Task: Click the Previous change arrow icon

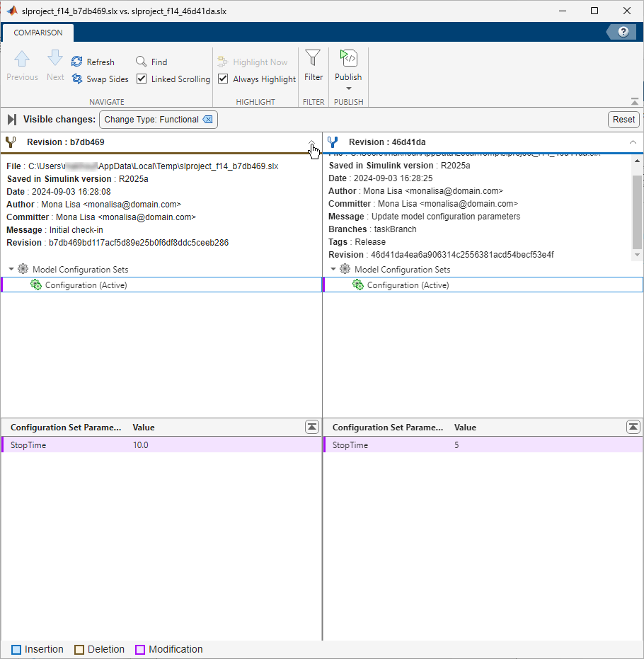Action: click(22, 59)
